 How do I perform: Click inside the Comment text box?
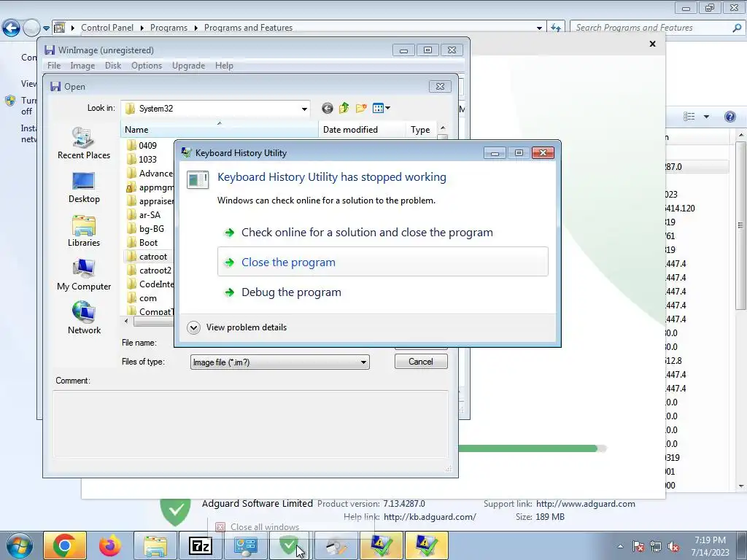[251, 424]
